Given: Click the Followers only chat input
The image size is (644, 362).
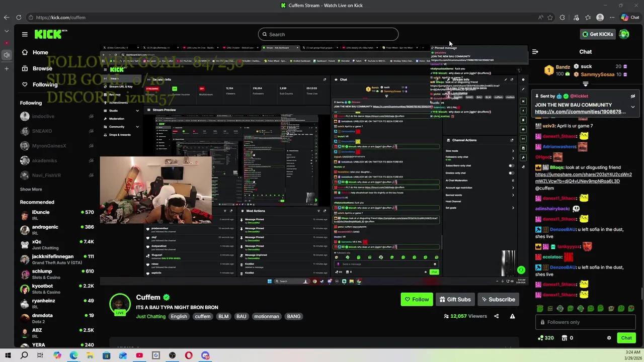Looking at the screenshot, I should click(586, 322).
